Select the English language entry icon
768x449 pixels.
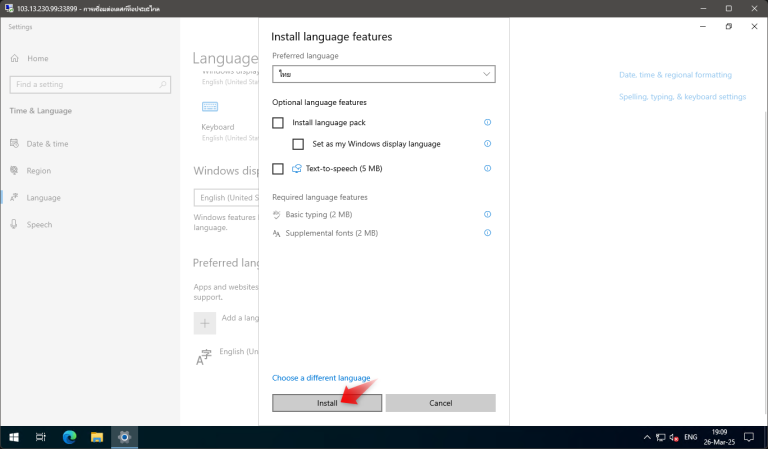coord(204,357)
